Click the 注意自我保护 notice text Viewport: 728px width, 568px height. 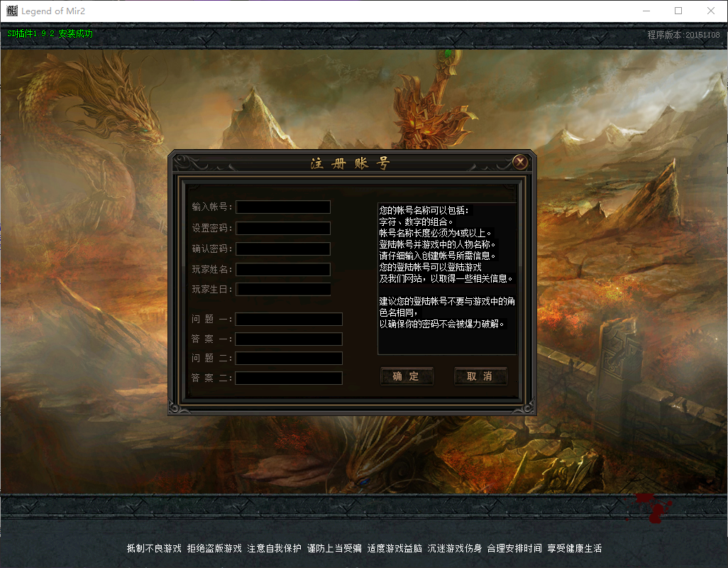[275, 549]
